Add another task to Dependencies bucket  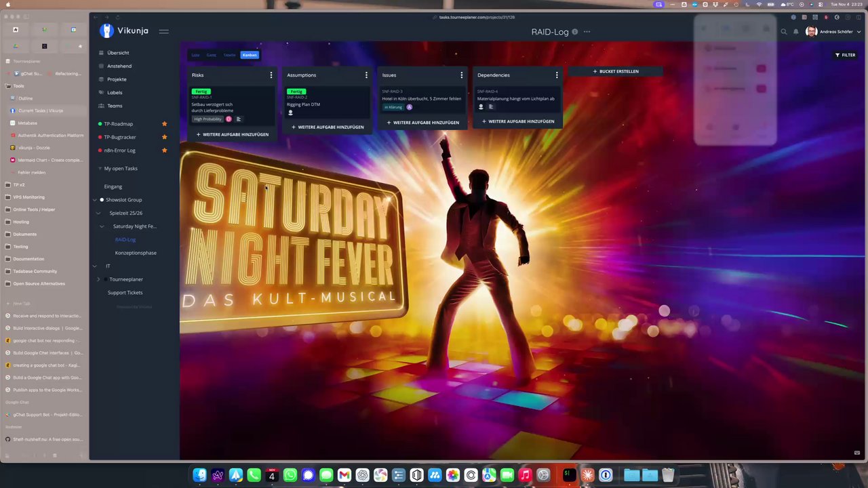518,121
